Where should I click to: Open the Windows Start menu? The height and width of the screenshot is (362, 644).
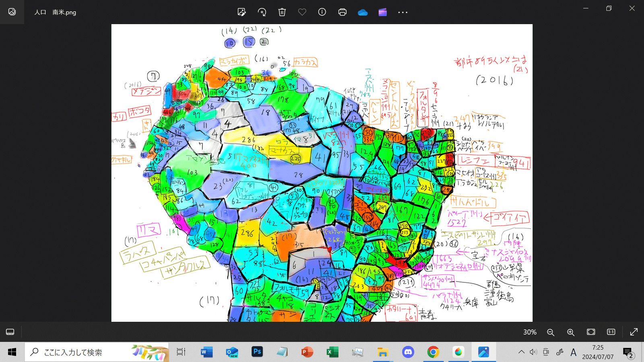click(x=12, y=352)
